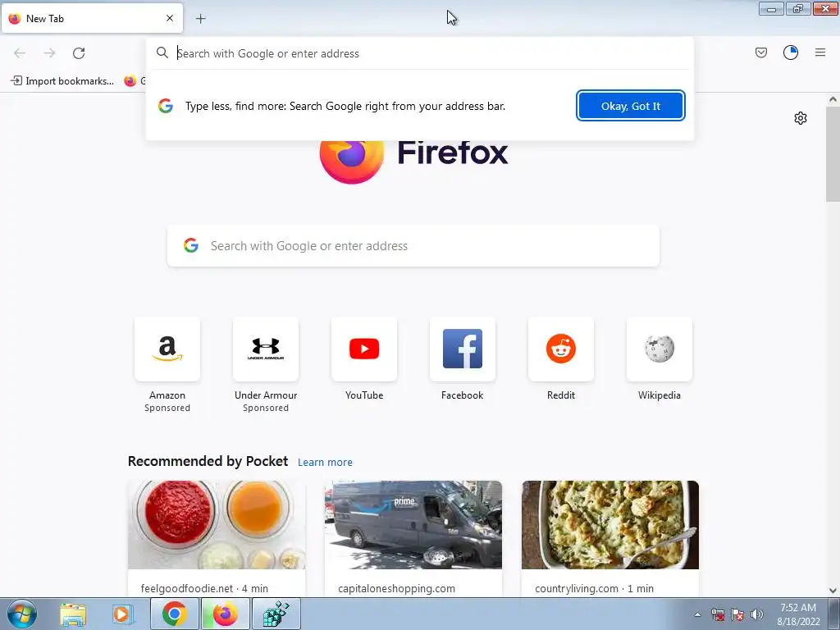Viewport: 840px width, 630px height.
Task: Show hidden system tray icons
Action: (x=697, y=614)
